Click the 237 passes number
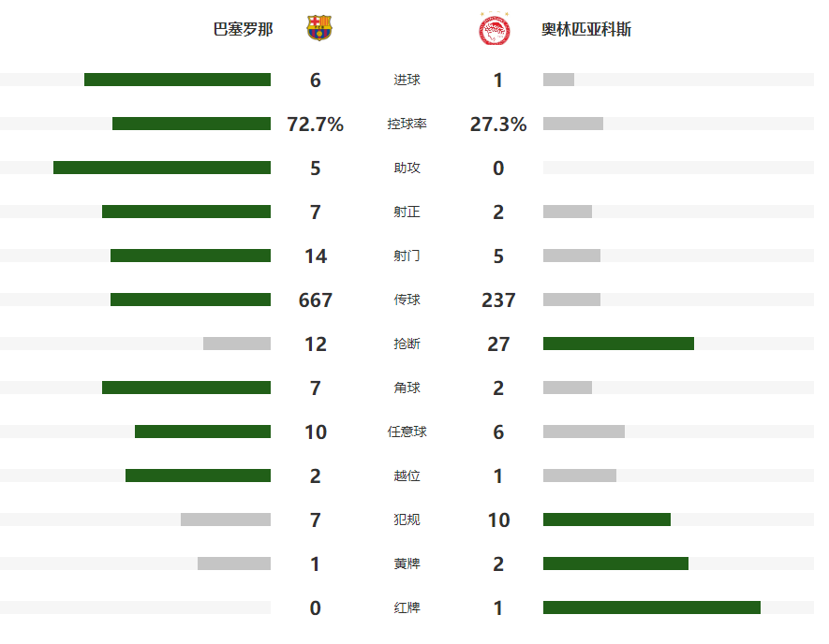Image resolution: width=829 pixels, height=644 pixels. pyautogui.click(x=498, y=300)
